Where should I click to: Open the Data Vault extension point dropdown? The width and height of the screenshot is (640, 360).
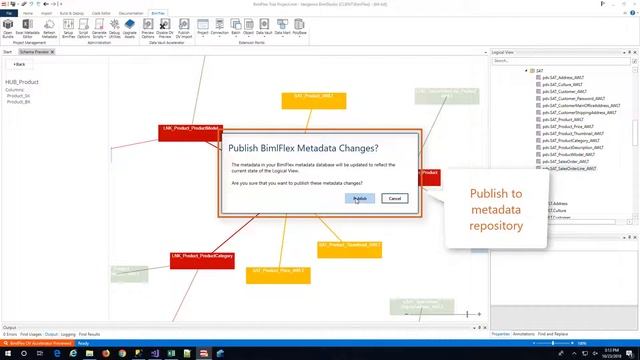[x=264, y=28]
